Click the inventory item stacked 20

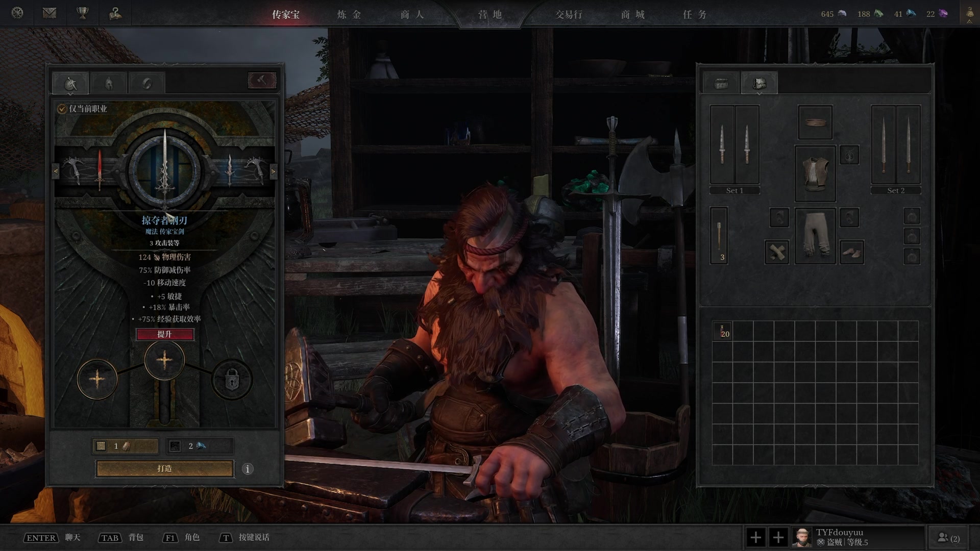click(723, 331)
